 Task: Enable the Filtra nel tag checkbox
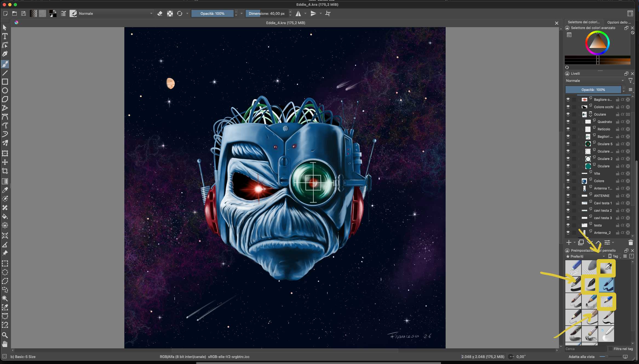(610, 349)
